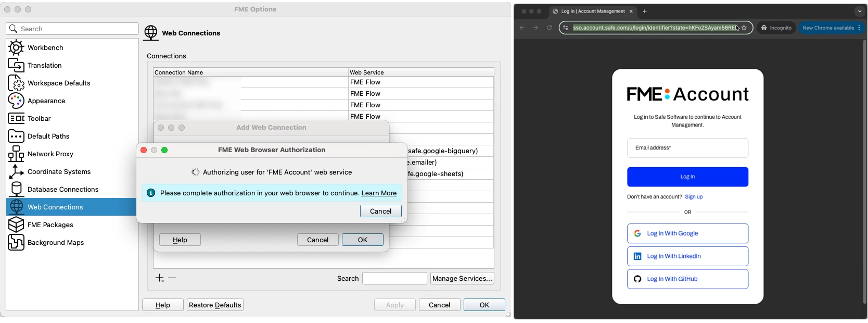Click the search magnifier icon in FME Options
868x323 pixels.
tap(14, 29)
